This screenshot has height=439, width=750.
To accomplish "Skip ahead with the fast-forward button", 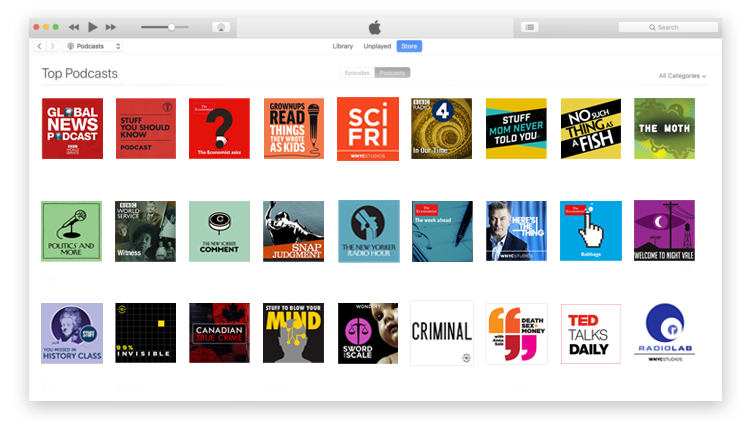I will [111, 27].
